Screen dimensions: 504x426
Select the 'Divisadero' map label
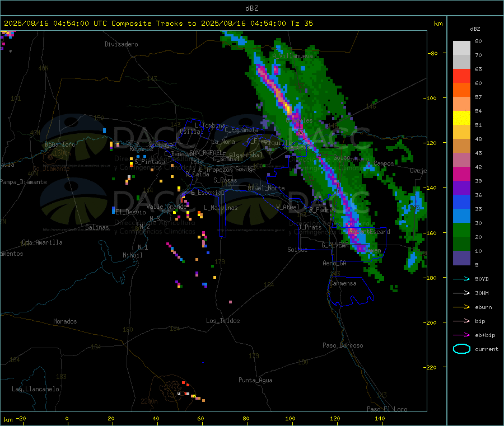[x=121, y=44]
